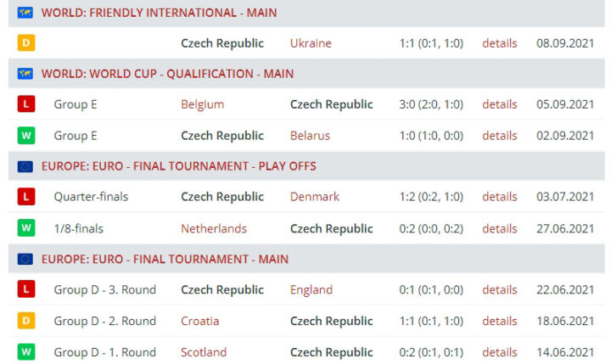This screenshot has height=364, width=611.
Task: Click the loss icon for Belgium match
Action: [x=25, y=104]
